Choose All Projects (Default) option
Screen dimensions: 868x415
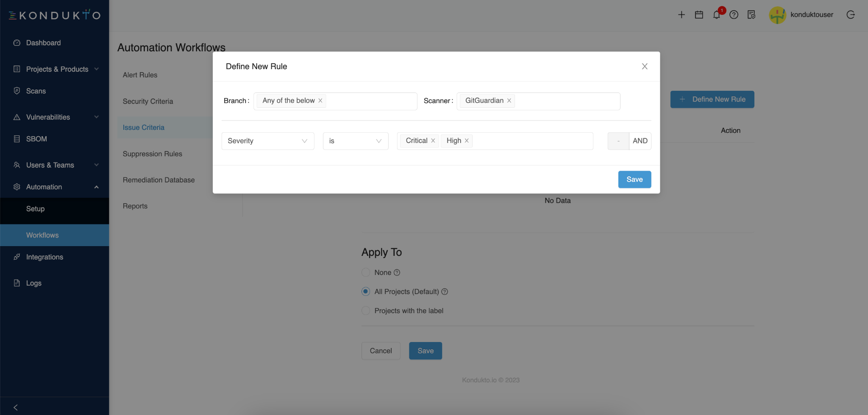[x=365, y=292]
